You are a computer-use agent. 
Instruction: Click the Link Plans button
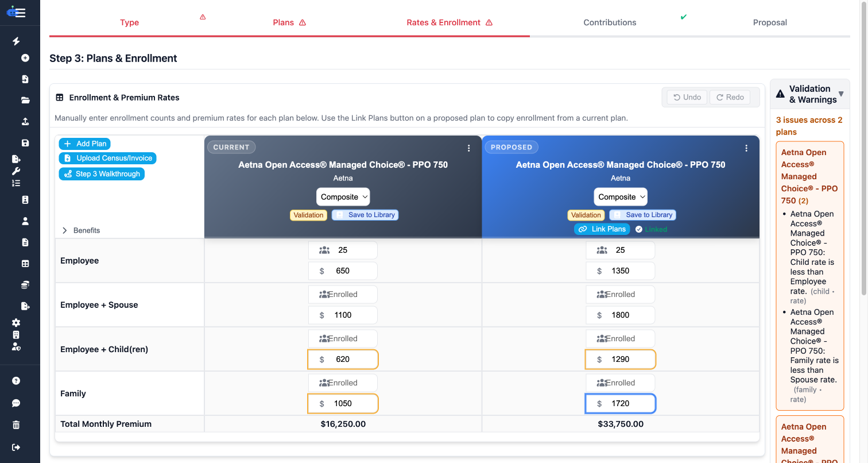pos(602,229)
